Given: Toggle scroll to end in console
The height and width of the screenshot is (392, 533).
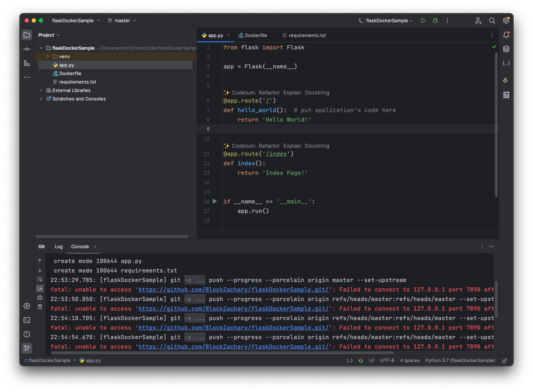Looking at the screenshot, I should coord(40,288).
